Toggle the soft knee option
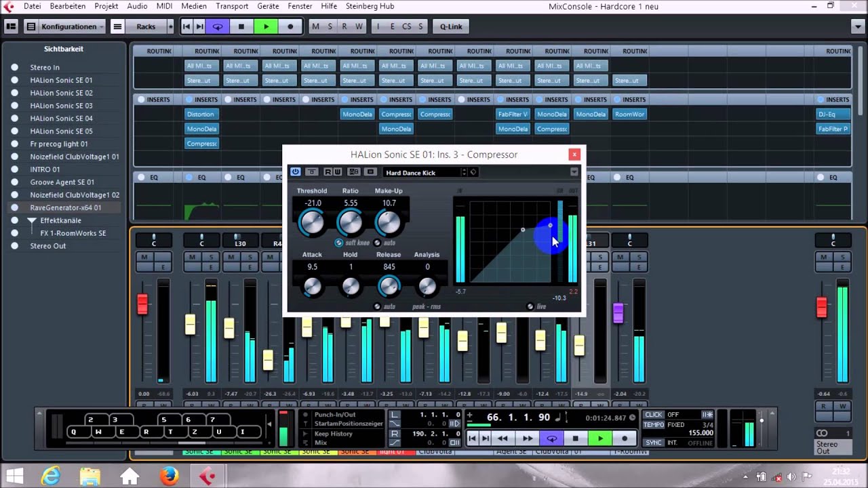Screen dimensions: 868x488 339,243
